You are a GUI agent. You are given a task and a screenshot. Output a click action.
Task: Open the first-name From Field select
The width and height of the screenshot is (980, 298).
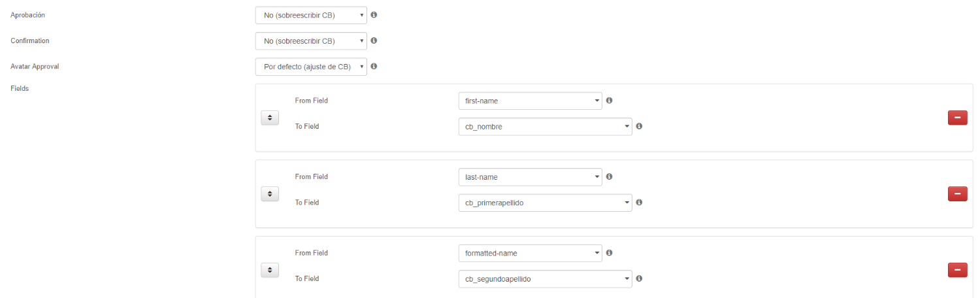[531, 101]
